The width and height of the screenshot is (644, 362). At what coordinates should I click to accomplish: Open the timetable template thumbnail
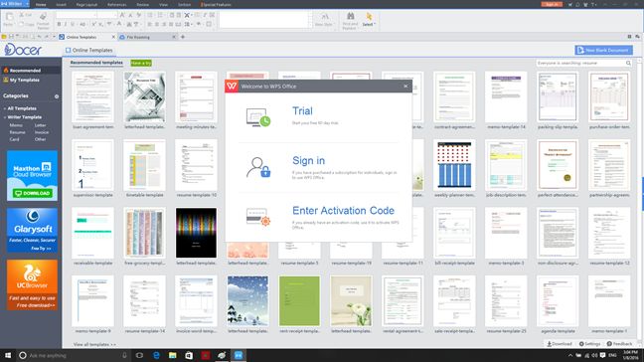[x=144, y=165]
